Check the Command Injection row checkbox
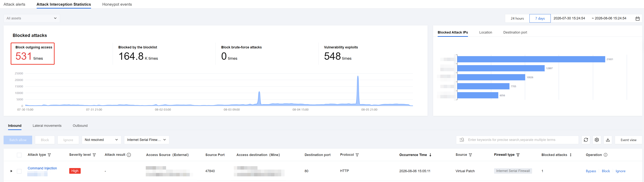 click(x=19, y=171)
